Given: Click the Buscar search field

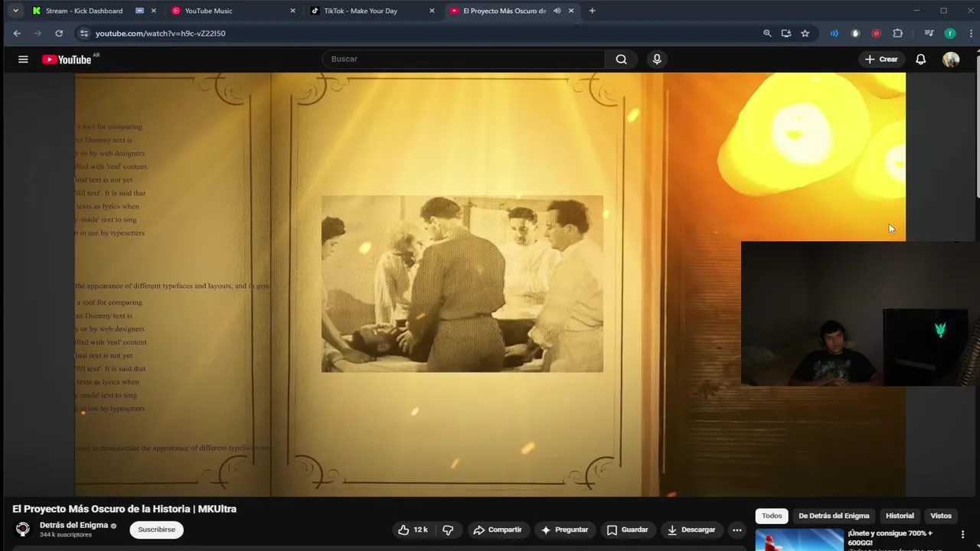Looking at the screenshot, I should click(x=464, y=59).
